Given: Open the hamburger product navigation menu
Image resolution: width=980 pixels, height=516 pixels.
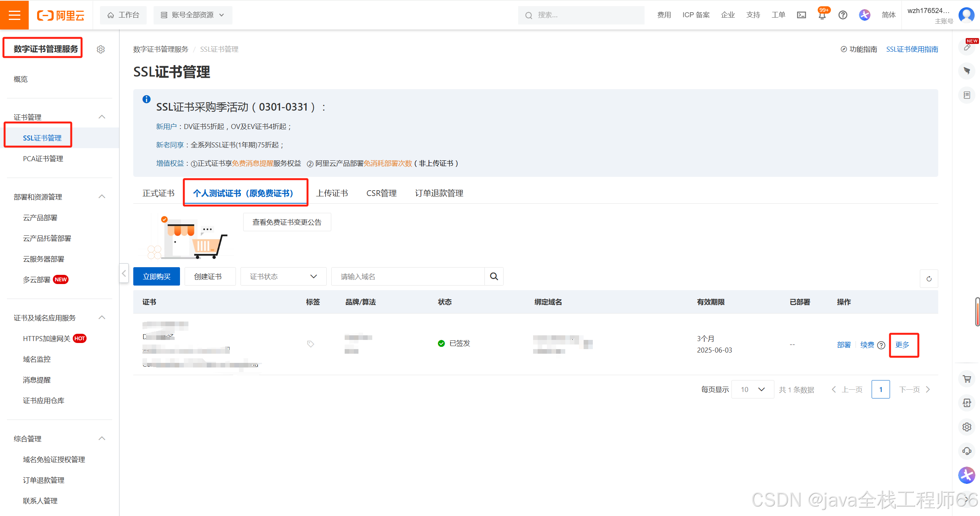Looking at the screenshot, I should [x=14, y=15].
